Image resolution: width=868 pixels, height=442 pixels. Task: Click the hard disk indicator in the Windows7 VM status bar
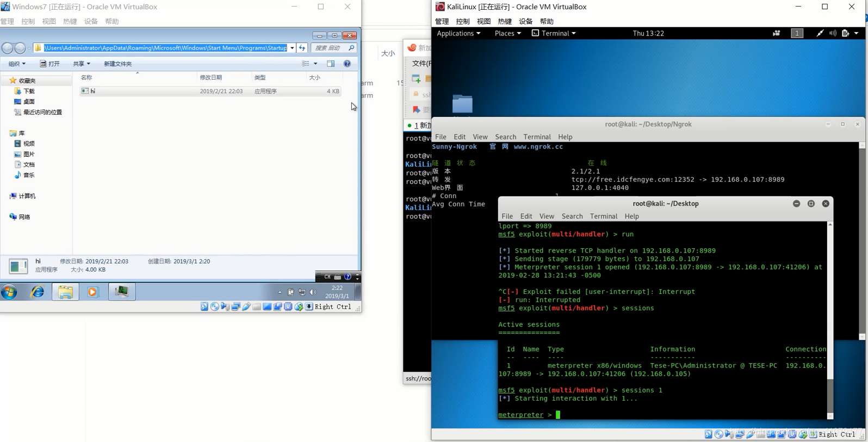coord(204,307)
